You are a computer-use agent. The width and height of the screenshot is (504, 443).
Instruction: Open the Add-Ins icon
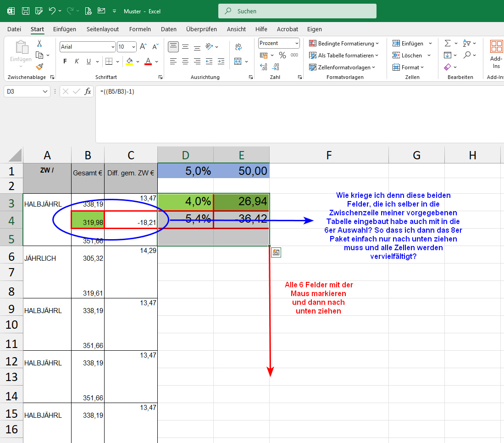496,54
